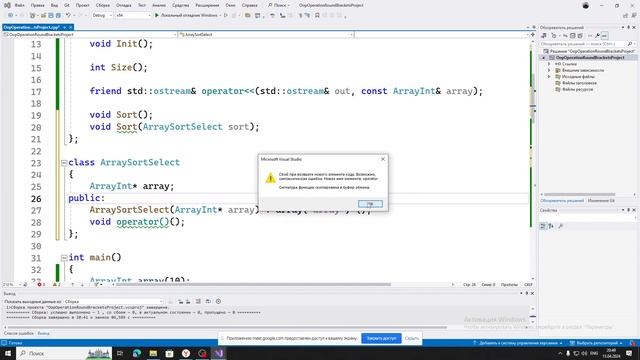Switch to the Изменения Git tab
This screenshot has height=360, width=640.
click(x=601, y=201)
